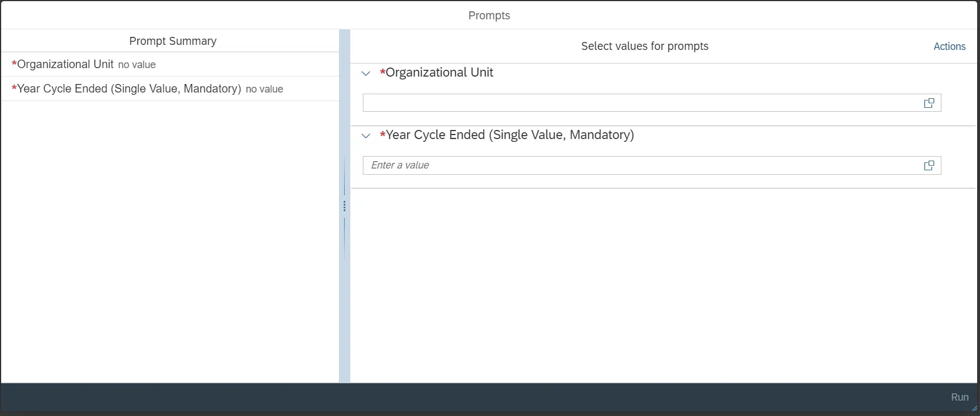This screenshot has width=980, height=416.
Task: Click the dialog resize grip at bottom-right corner
Action: coord(974,408)
